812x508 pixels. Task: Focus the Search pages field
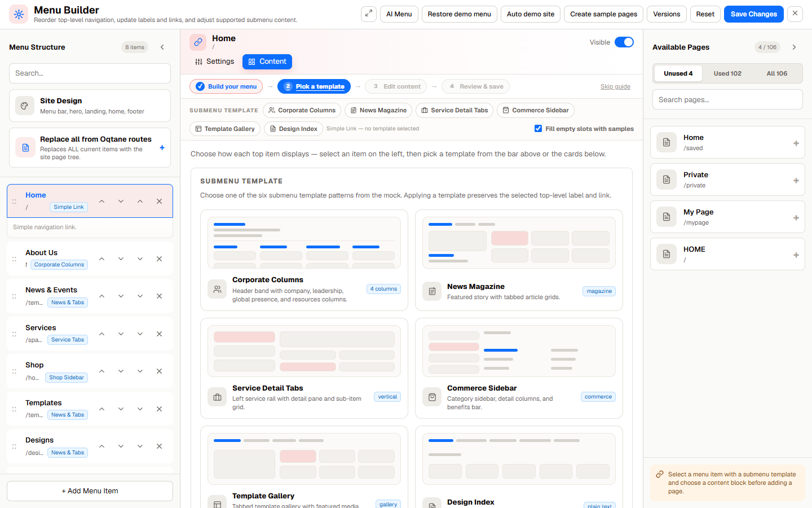727,99
